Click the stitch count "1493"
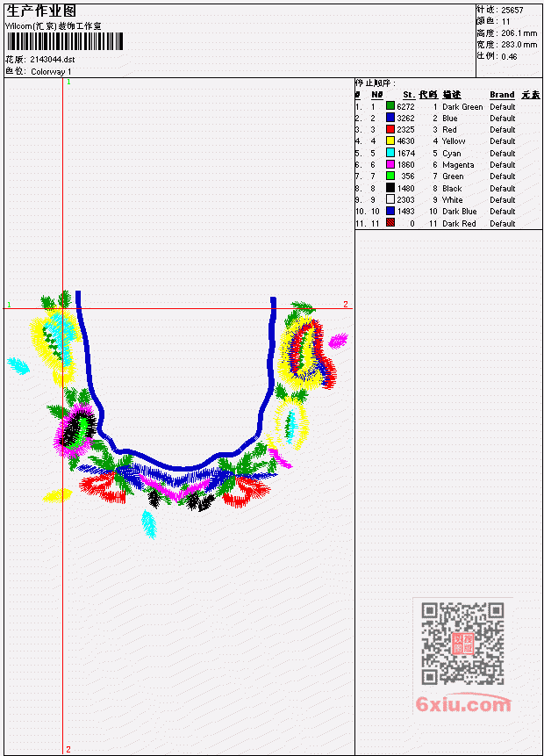Viewport: 544px width, 756px height. (405, 212)
